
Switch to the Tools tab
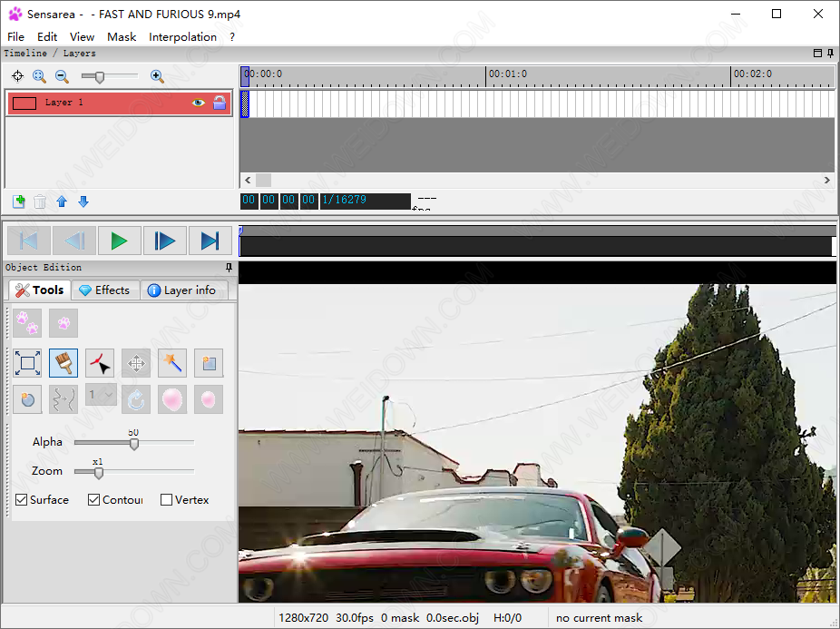tap(40, 290)
